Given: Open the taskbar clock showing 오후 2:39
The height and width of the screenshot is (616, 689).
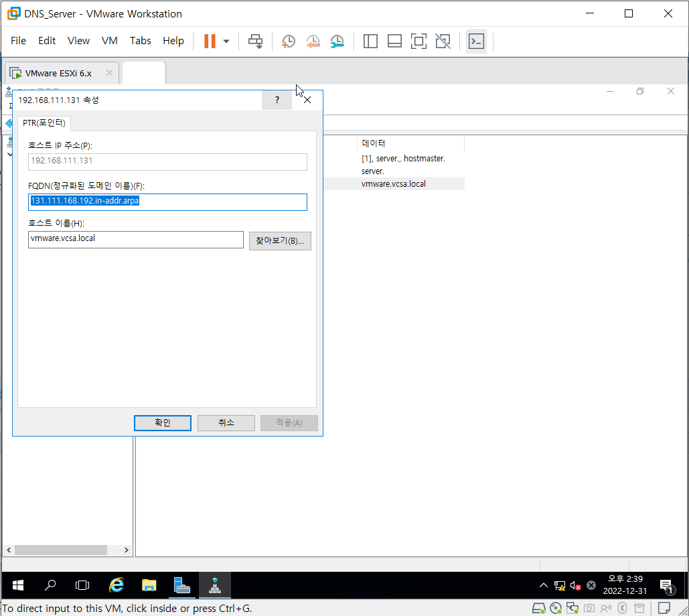Looking at the screenshot, I should tap(625, 585).
